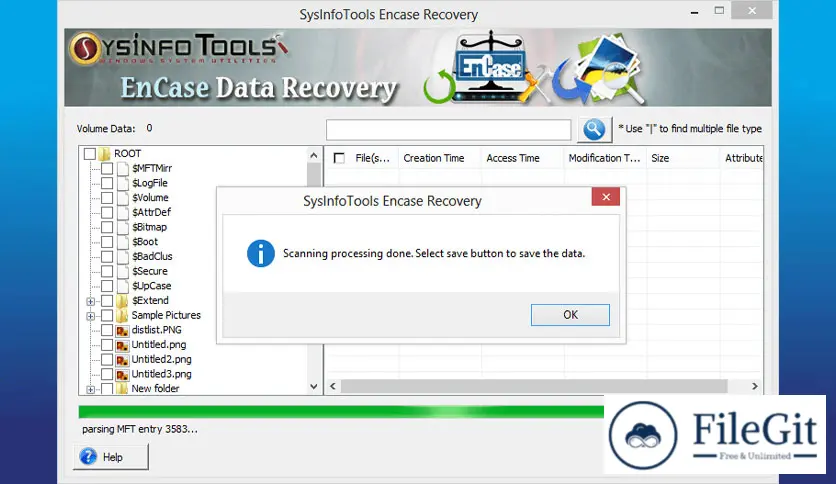Click the blue info icon in dialog

coord(261,254)
